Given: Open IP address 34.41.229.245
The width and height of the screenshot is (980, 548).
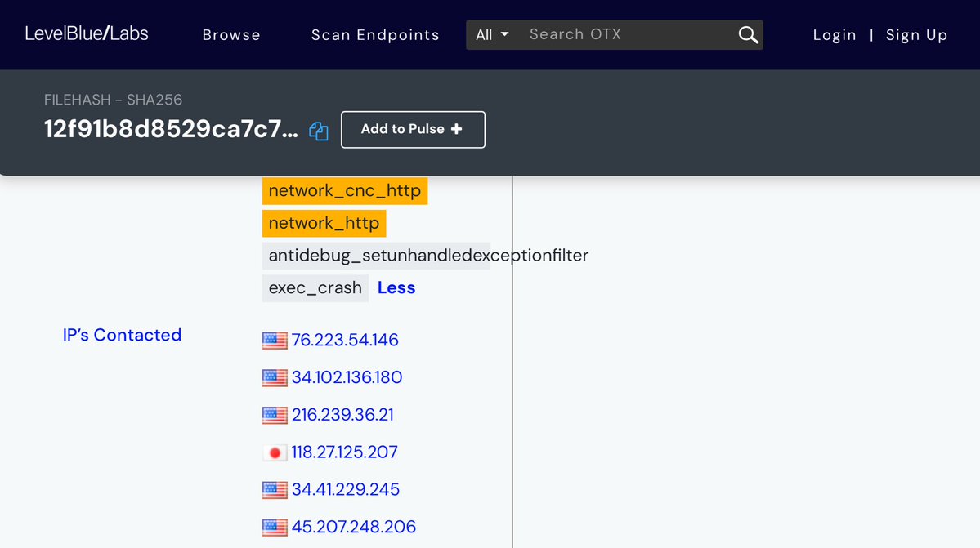Looking at the screenshot, I should [346, 490].
